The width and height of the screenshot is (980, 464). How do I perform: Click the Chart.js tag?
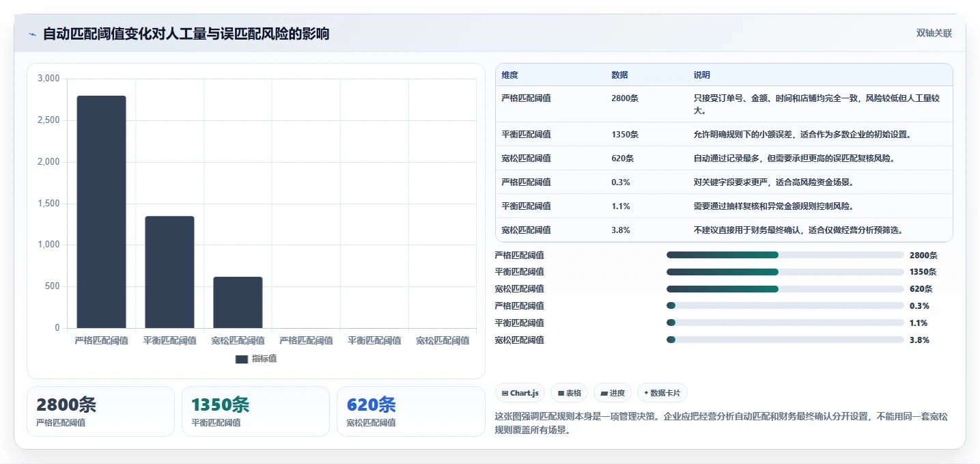(520, 393)
